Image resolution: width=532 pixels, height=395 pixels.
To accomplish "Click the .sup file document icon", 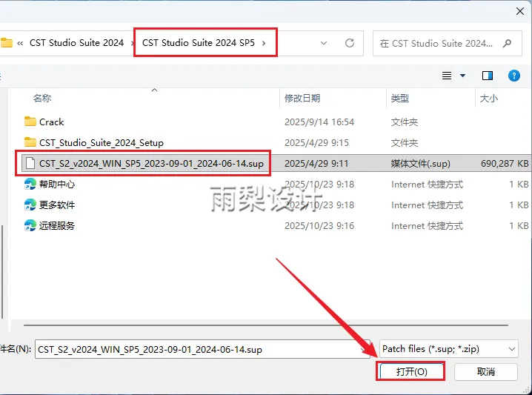I will tap(30, 163).
